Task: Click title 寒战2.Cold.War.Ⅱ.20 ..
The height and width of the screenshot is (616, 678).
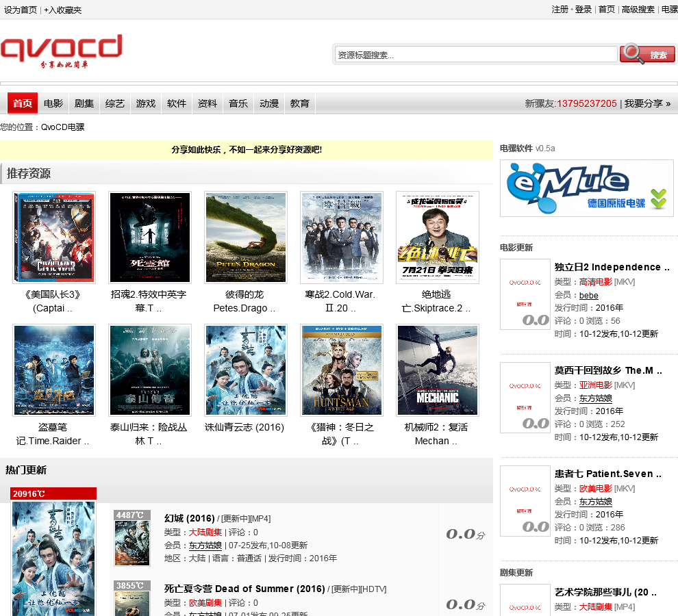Action: pos(340,301)
